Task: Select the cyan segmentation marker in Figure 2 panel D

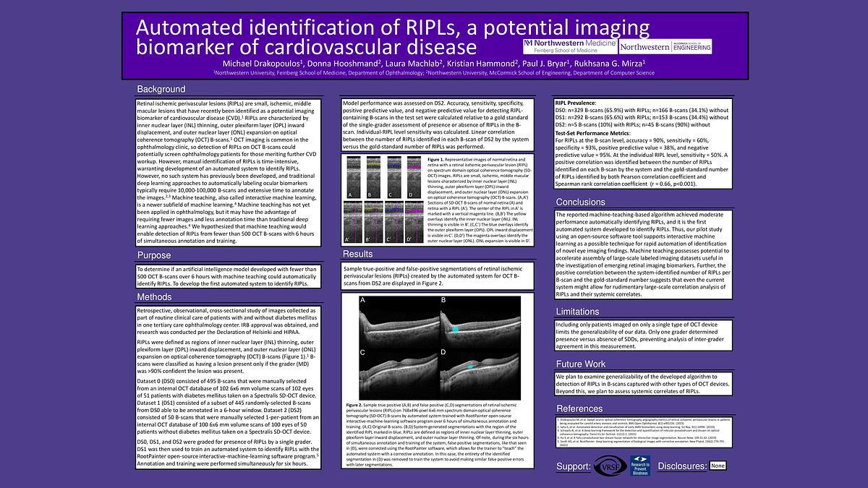Action: click(x=469, y=367)
